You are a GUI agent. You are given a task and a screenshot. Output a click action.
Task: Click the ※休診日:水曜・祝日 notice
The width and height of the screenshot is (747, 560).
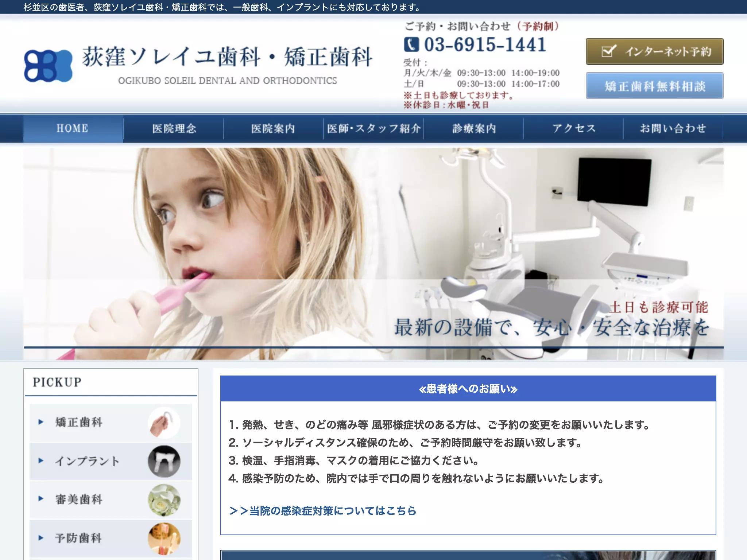446,105
